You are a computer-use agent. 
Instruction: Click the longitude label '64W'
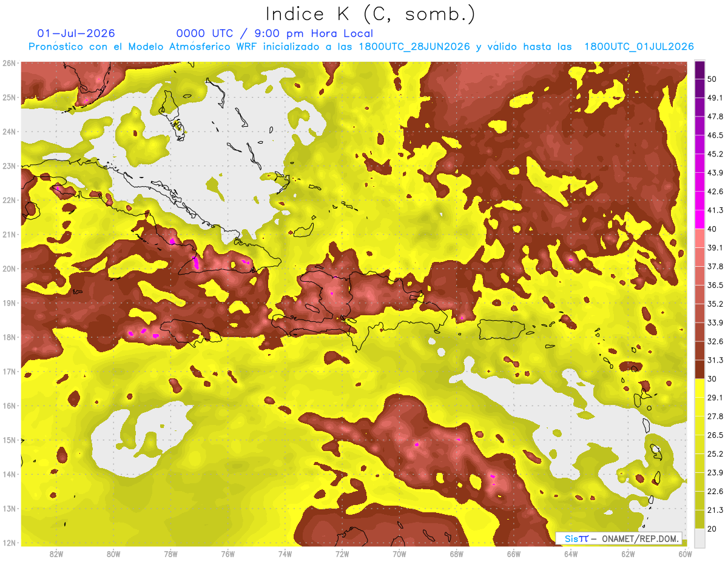[x=571, y=554]
